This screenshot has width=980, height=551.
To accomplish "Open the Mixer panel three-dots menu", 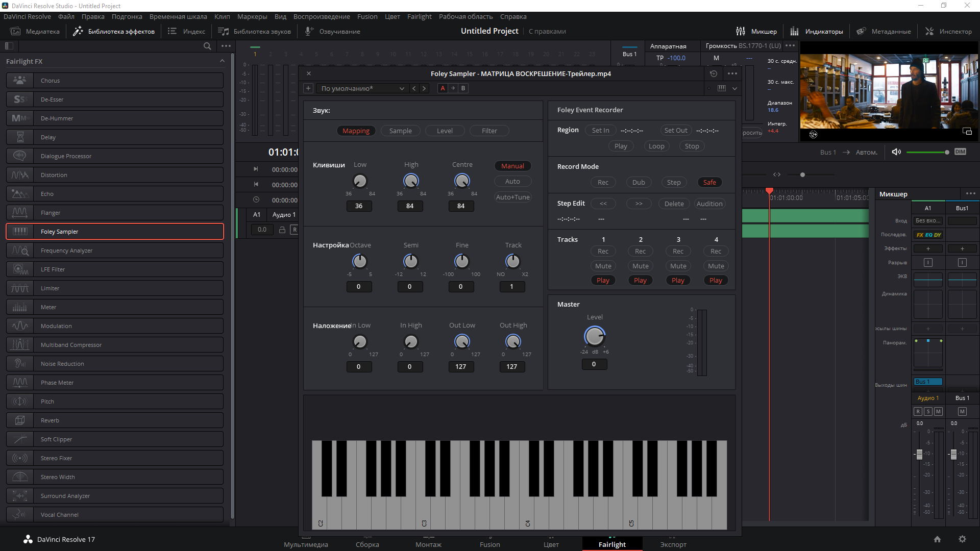I will [x=971, y=194].
